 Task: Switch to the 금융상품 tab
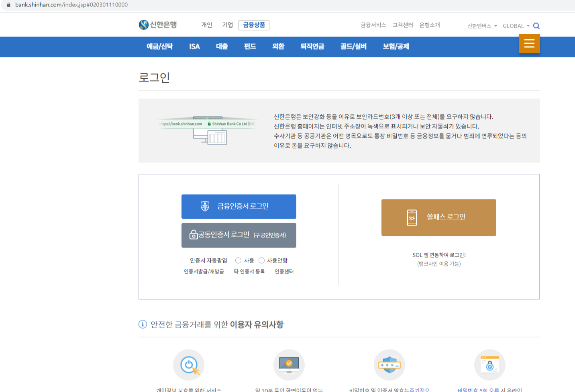click(x=254, y=25)
